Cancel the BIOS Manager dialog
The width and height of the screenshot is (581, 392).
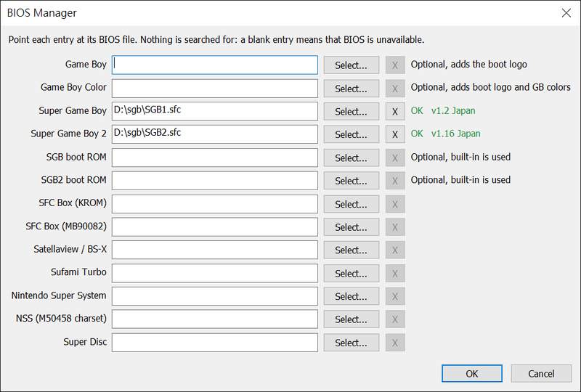pyautogui.click(x=541, y=373)
